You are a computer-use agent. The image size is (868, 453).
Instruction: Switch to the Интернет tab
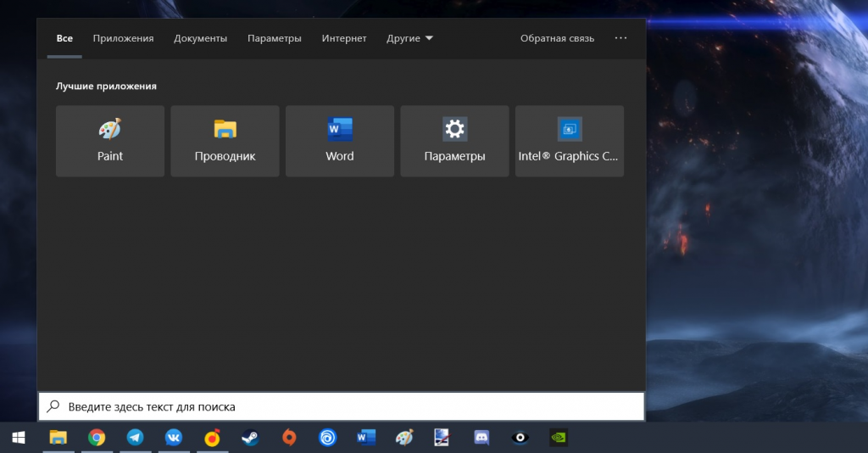(x=344, y=38)
